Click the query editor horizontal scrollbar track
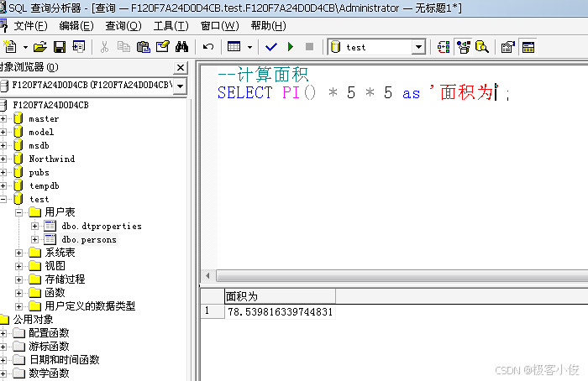Viewport: 588px width, 381px height. coord(402,276)
